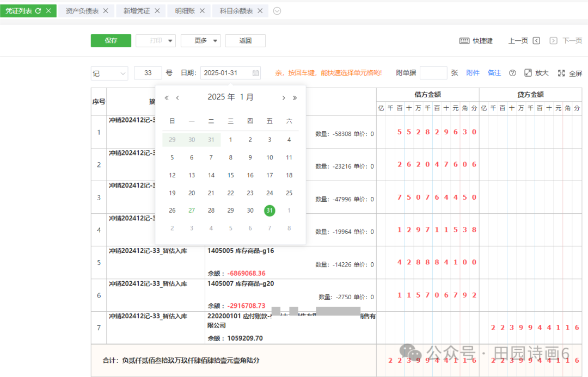Expand the 更多 dropdown menu
This screenshot has height=377, width=588.
click(216, 41)
